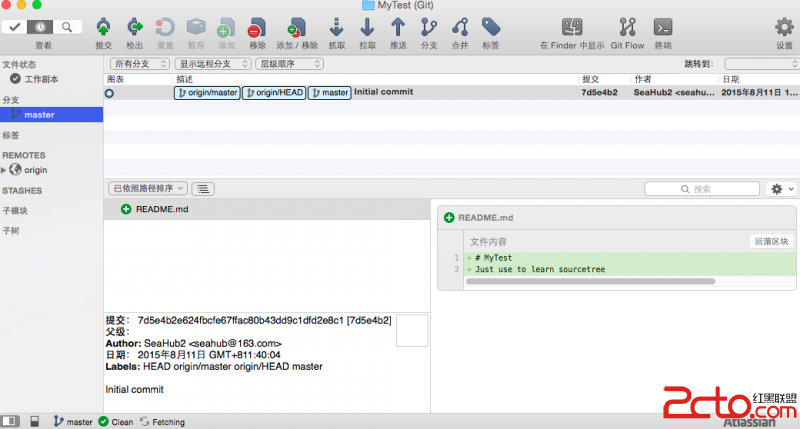
Task: Click the Push (推送) toolbar icon
Action: pyautogui.click(x=398, y=27)
